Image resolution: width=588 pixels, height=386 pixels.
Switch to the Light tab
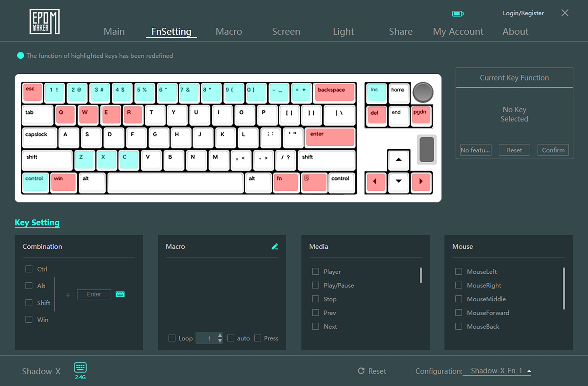(343, 31)
